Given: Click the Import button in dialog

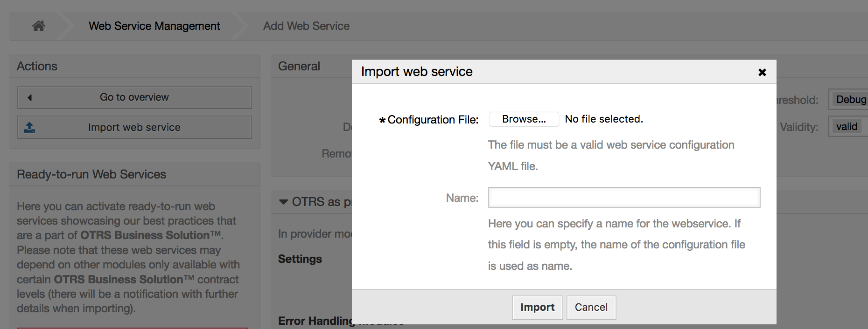Looking at the screenshot, I should tap(538, 308).
